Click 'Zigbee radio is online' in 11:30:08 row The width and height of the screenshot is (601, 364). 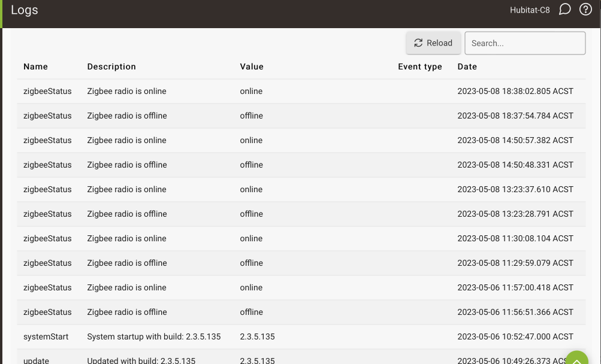point(126,238)
